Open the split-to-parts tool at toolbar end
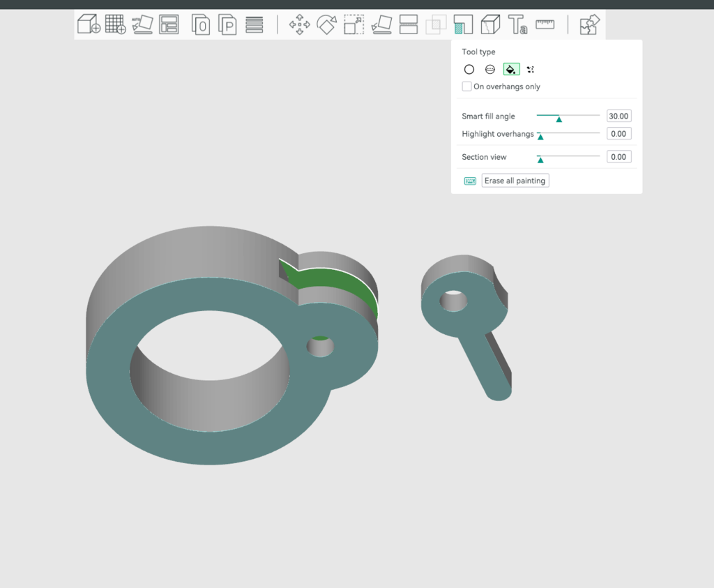This screenshot has height=588, width=714. 589,24
